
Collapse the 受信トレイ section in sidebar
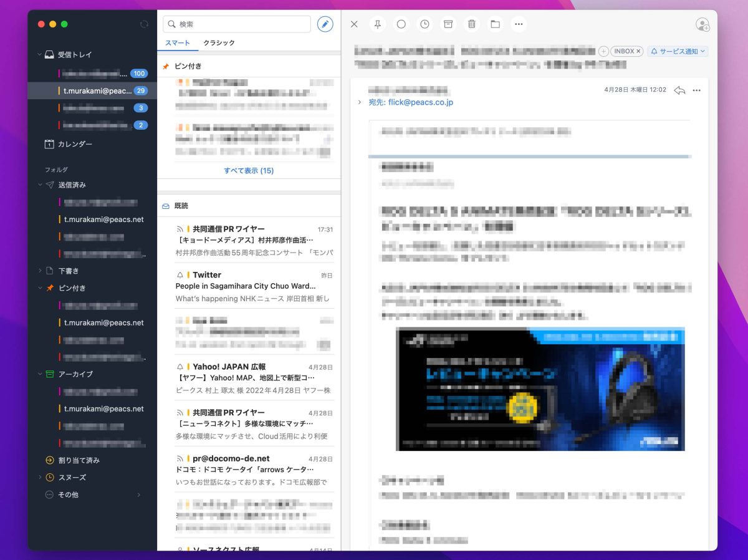(x=39, y=55)
